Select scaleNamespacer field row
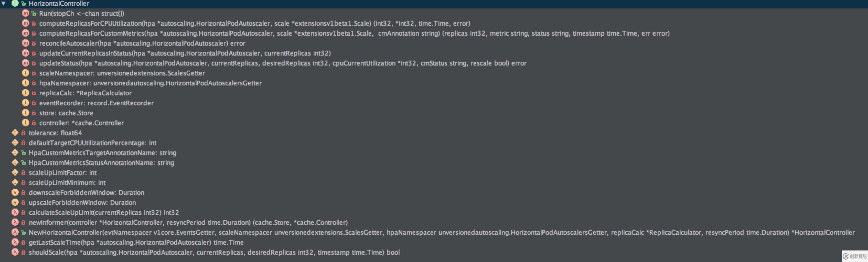868x262 pixels. pos(122,73)
